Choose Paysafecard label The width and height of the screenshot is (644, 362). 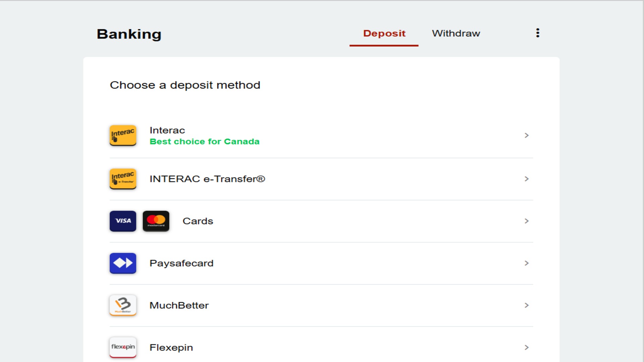181,263
